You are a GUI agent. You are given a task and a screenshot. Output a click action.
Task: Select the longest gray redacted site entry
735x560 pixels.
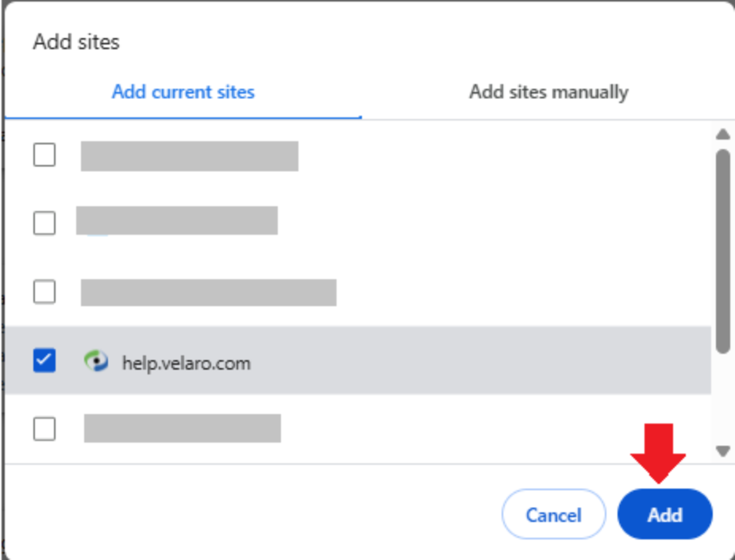[x=209, y=293]
